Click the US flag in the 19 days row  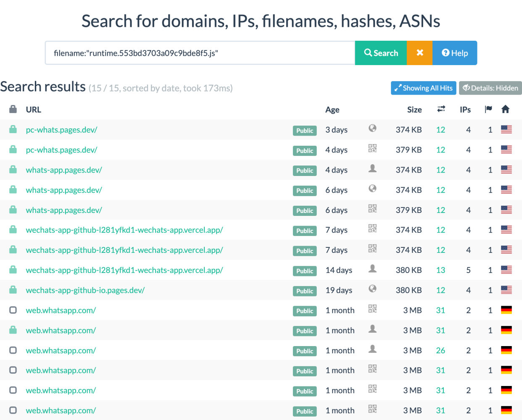coord(506,290)
